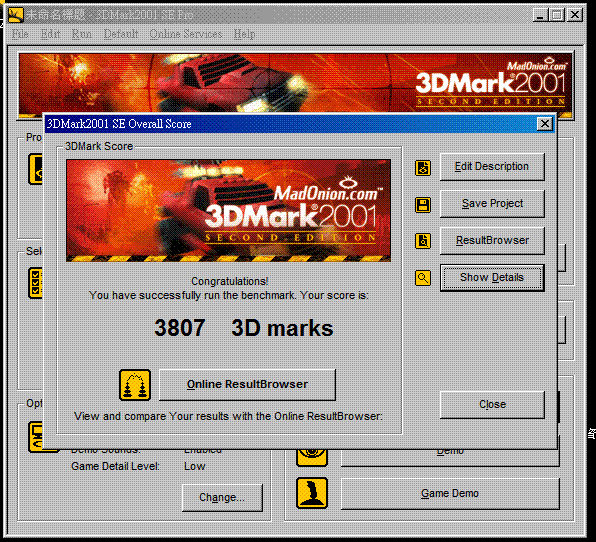Maximize the main 3DMark window
The height and width of the screenshot is (542, 596).
click(556, 15)
